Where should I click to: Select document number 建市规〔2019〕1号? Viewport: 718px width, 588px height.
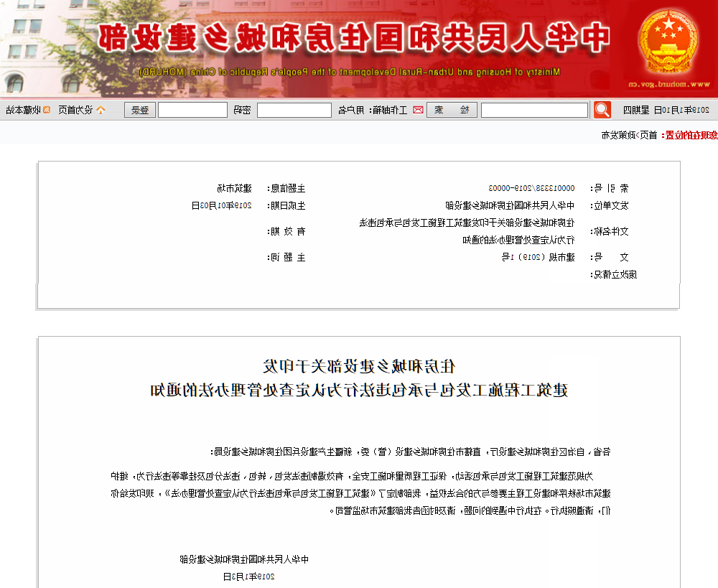pos(538,257)
